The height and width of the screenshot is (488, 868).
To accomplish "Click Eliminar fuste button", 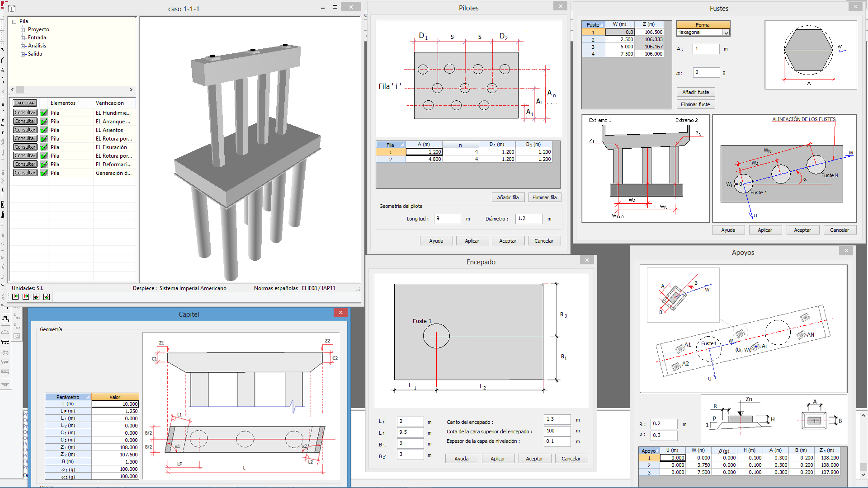I will [x=695, y=104].
